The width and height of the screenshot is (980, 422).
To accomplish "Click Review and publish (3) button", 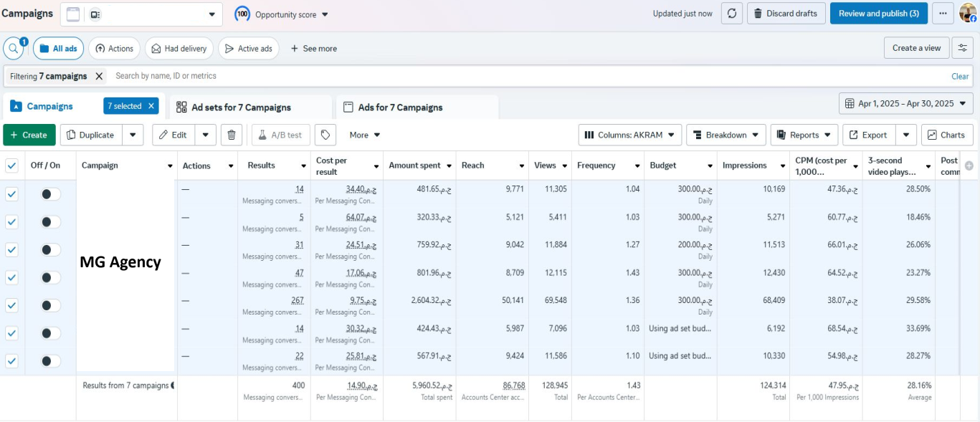I will pyautogui.click(x=878, y=14).
